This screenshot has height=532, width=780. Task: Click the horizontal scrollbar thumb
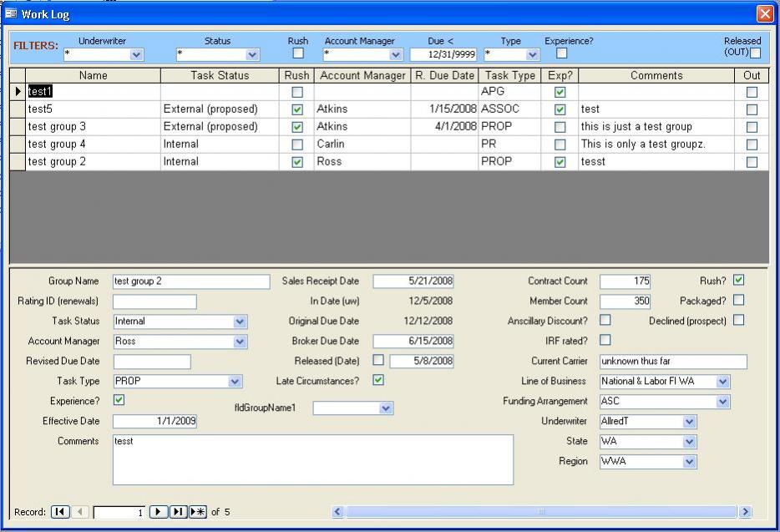pyautogui.click(x=541, y=512)
